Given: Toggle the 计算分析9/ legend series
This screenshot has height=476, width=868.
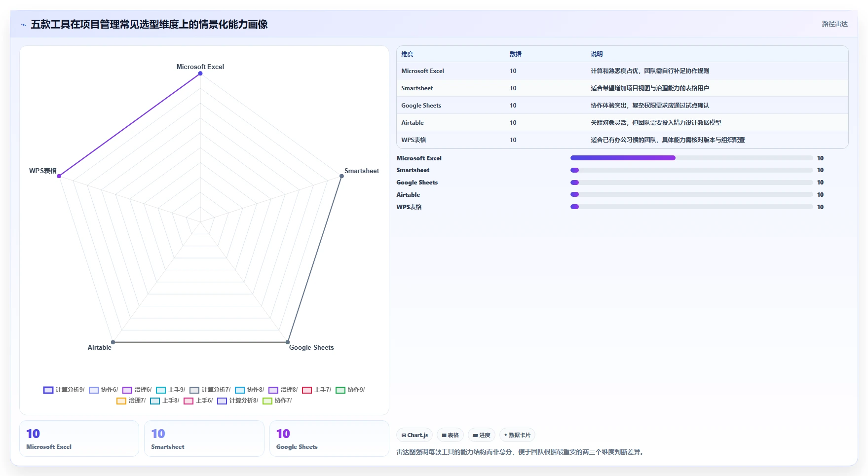Looking at the screenshot, I should coord(64,390).
